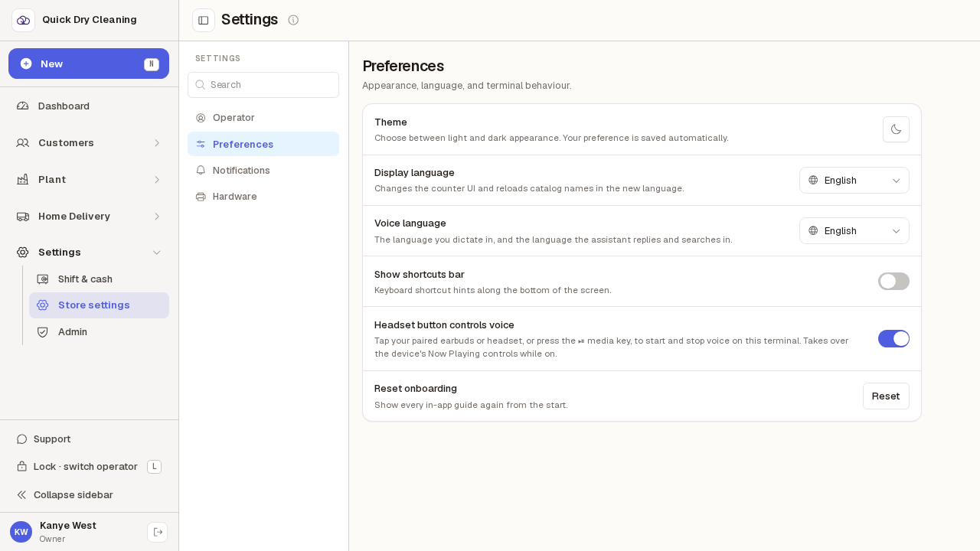Open the Display language dropdown

tap(854, 181)
